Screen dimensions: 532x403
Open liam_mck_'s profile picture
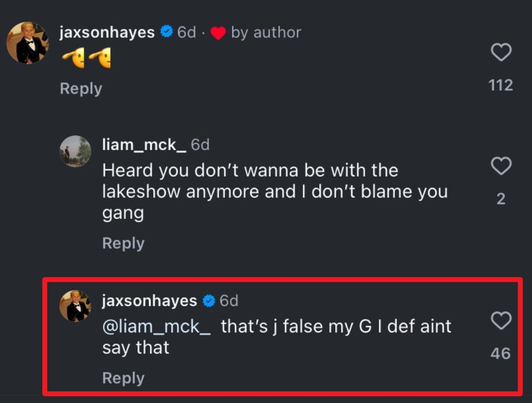[75, 151]
